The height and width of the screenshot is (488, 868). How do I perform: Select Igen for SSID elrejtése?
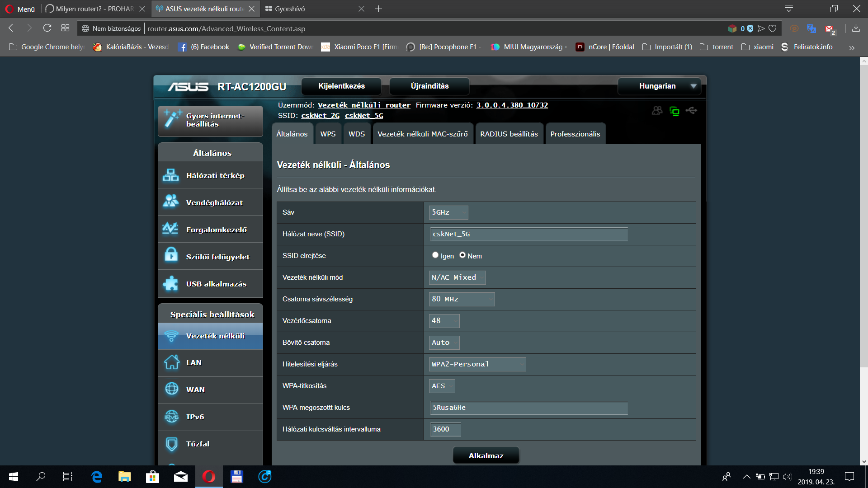(435, 255)
